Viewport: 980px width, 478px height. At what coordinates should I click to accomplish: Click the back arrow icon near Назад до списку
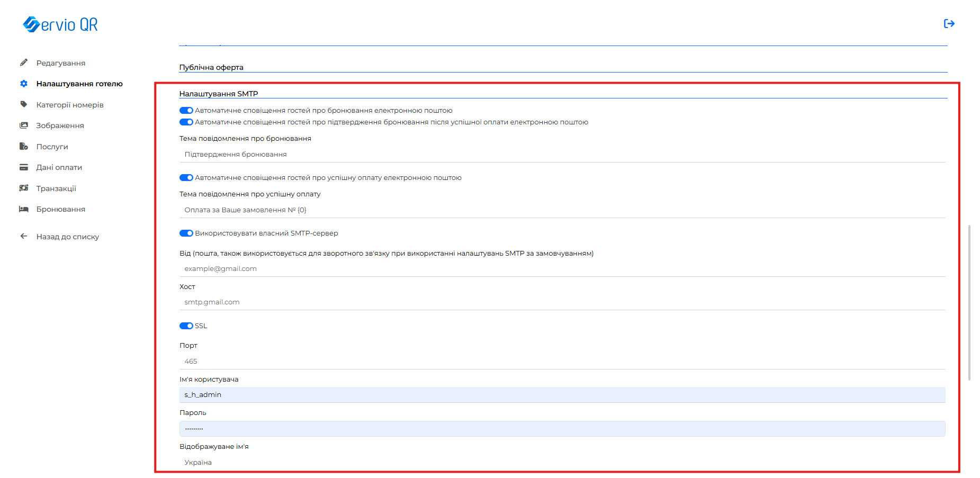[x=24, y=237]
